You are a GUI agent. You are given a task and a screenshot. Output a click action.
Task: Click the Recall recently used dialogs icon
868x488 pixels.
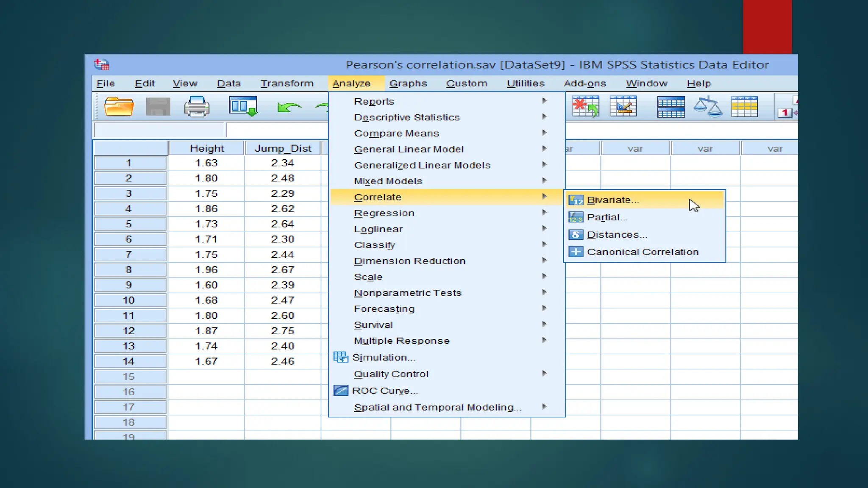click(x=243, y=106)
